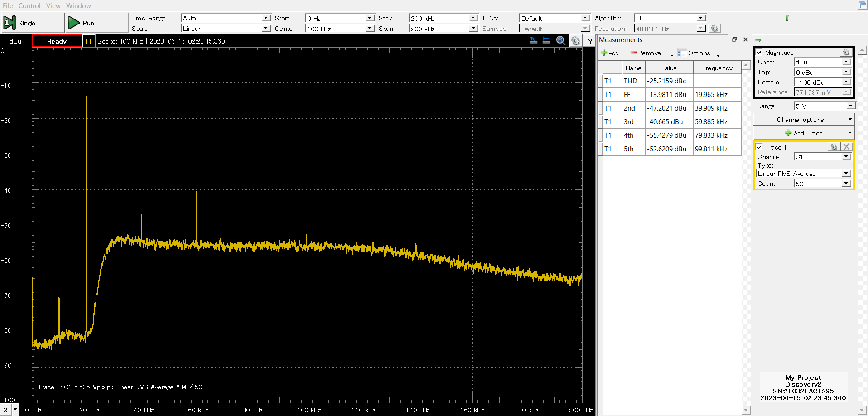
Task: Open the File menu
Action: 8,5
